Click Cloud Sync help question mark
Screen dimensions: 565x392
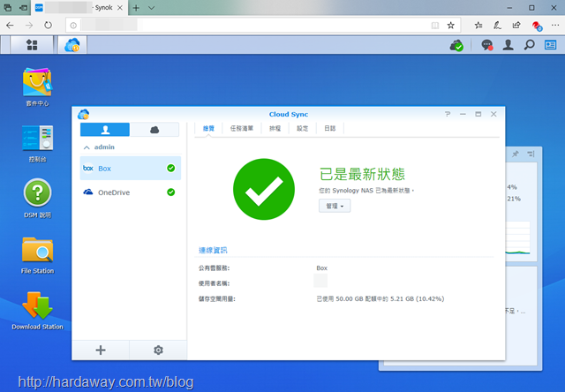point(448,114)
